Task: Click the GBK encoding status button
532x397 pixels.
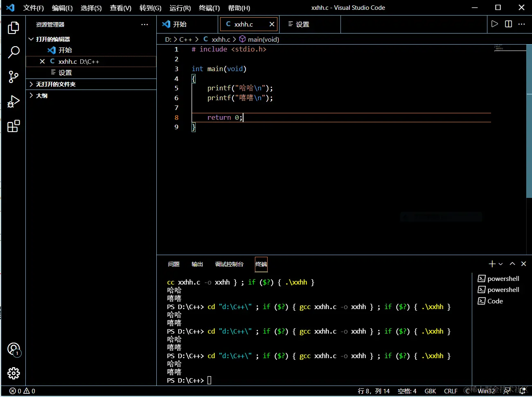Action: coord(430,391)
